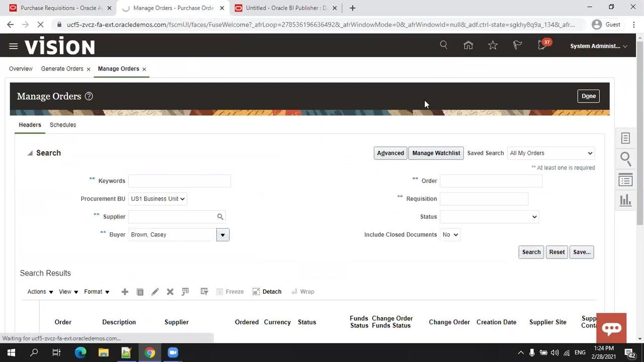Open the Saved Search All My Orders dropdown

551,153
